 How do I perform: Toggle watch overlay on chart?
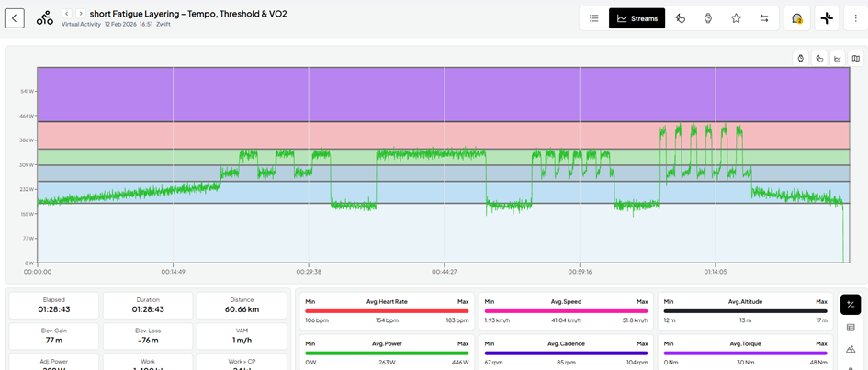801,58
